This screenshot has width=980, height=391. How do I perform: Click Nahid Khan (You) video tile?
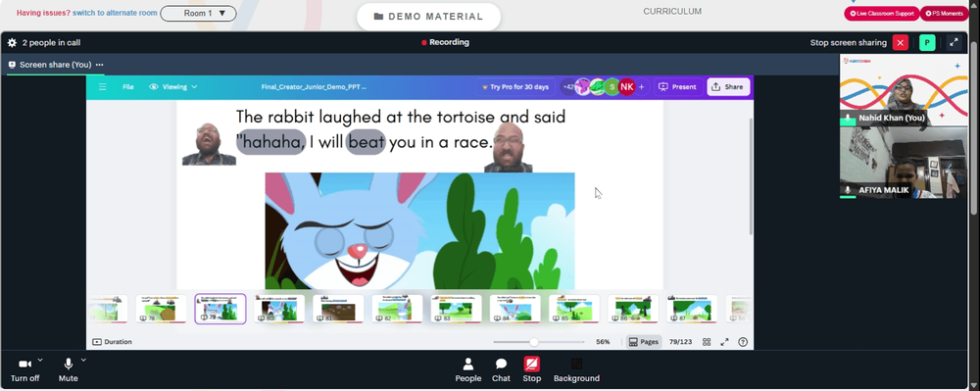click(x=904, y=90)
